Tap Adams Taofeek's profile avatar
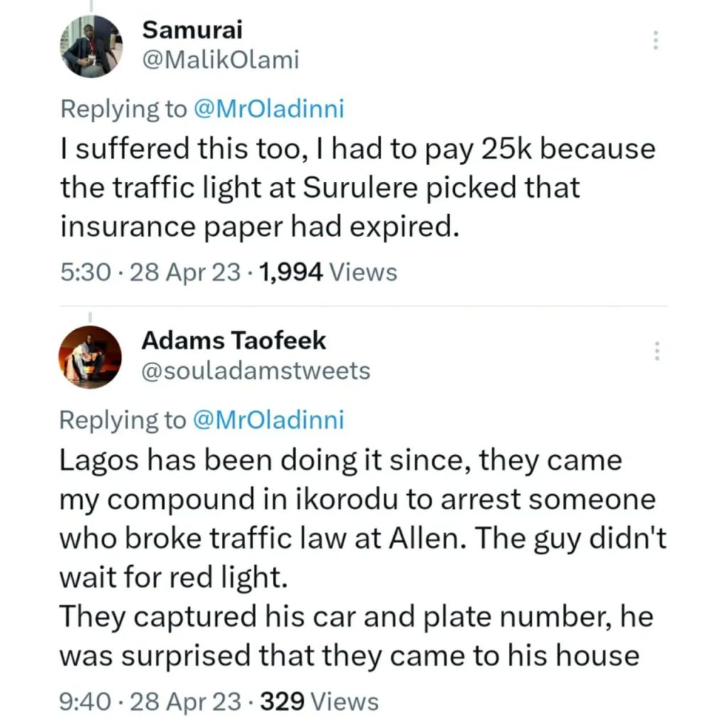 (90, 357)
